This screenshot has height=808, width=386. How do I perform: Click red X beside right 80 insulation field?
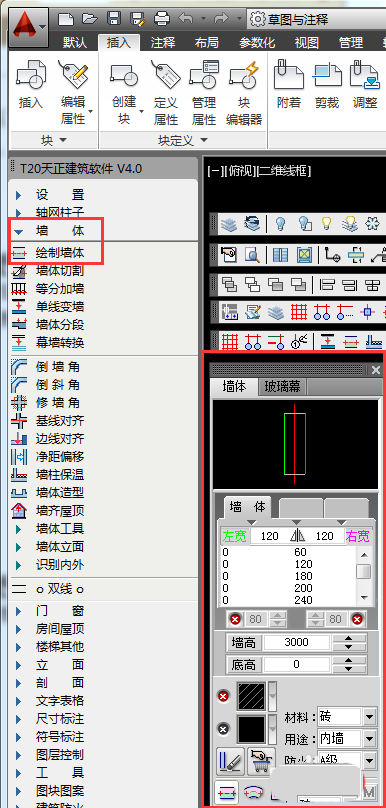tap(357, 619)
